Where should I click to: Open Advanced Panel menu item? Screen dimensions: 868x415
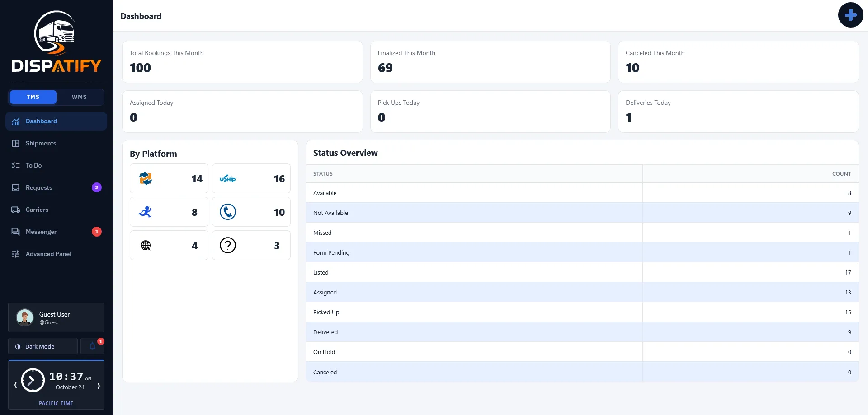click(x=56, y=254)
